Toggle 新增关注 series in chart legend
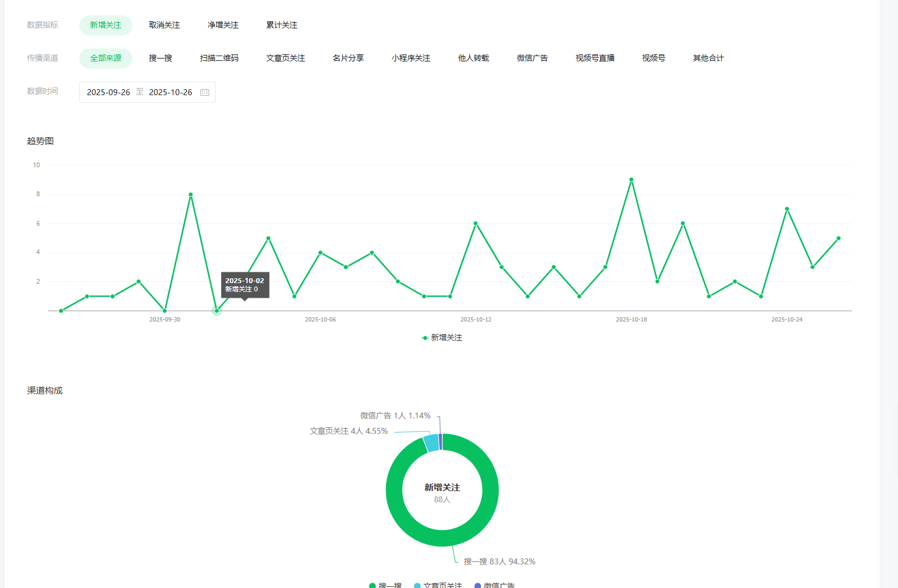 [442, 337]
